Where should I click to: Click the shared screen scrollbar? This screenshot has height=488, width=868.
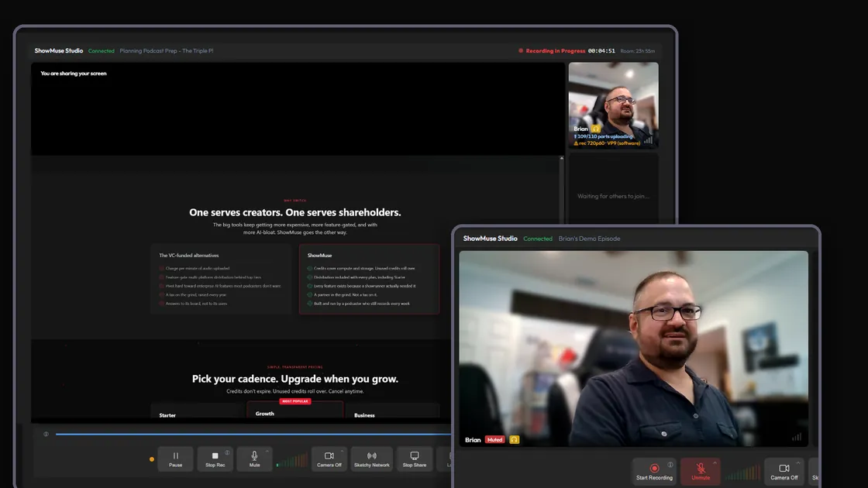(x=561, y=188)
